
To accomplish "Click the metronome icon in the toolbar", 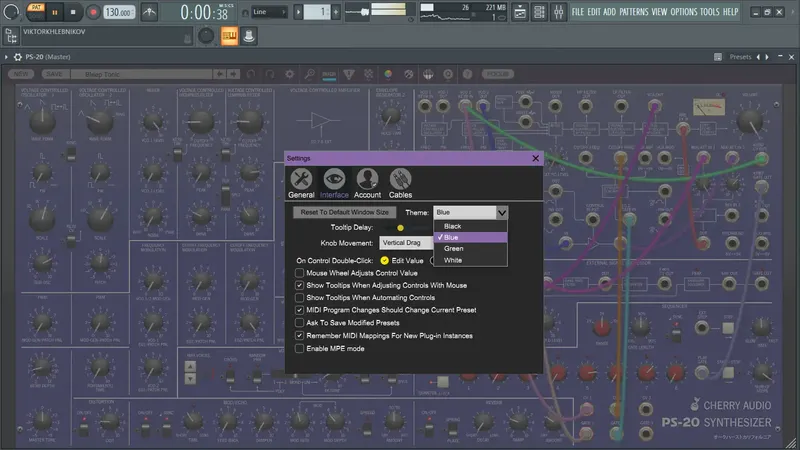I will pos(148,12).
